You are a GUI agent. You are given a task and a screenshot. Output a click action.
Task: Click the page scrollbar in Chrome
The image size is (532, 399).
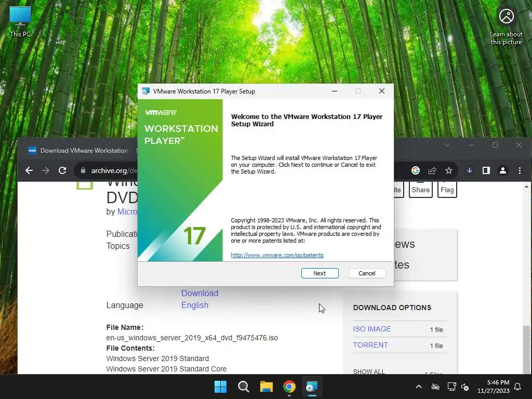coord(526,350)
